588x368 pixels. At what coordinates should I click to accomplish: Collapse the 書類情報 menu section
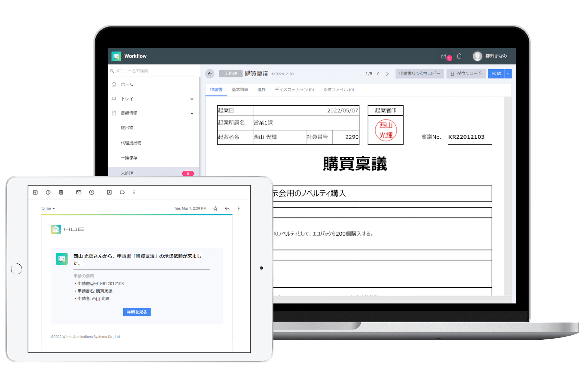coord(192,113)
